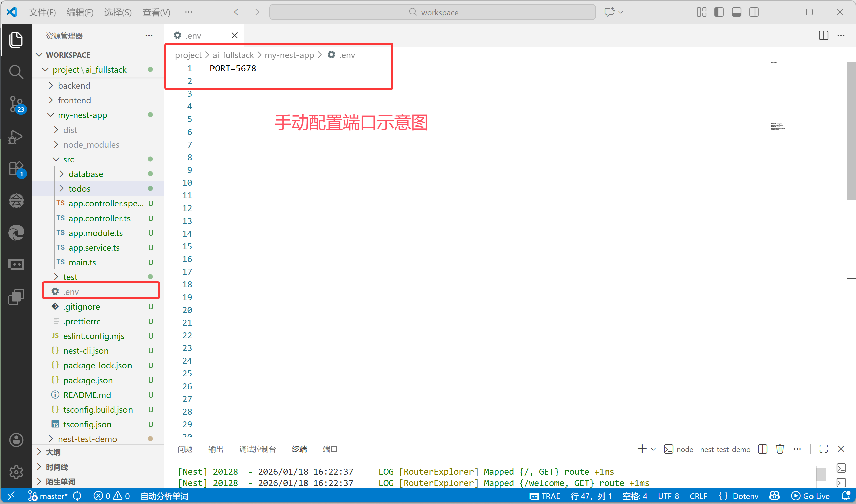Split the editor to the right
This screenshot has height=504, width=856.
coord(823,36)
